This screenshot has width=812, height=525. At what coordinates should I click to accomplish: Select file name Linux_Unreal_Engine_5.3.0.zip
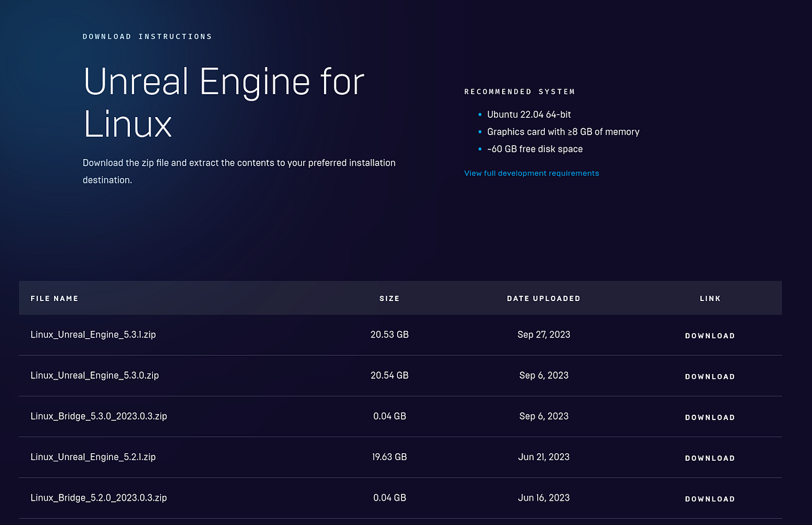[95, 375]
